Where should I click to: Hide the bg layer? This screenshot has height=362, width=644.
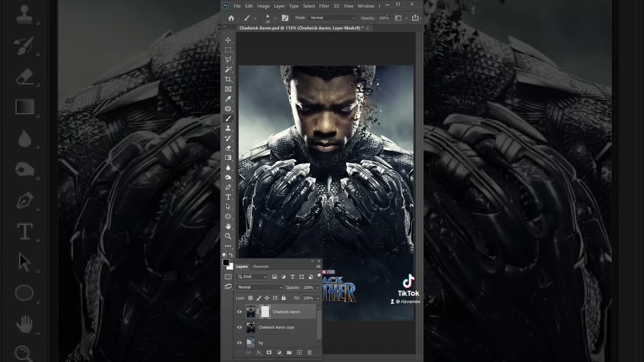239,343
